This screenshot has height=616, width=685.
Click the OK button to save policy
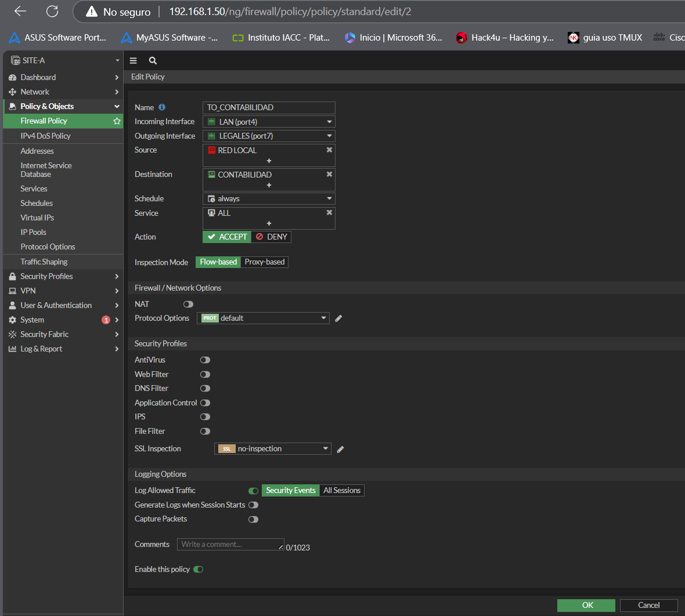pyautogui.click(x=586, y=605)
